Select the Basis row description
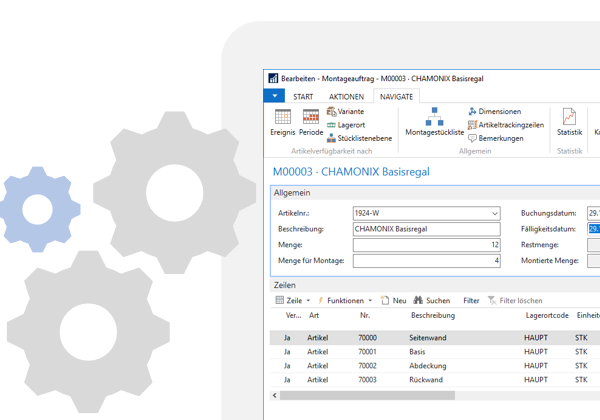This screenshot has height=420, width=600. (x=417, y=352)
